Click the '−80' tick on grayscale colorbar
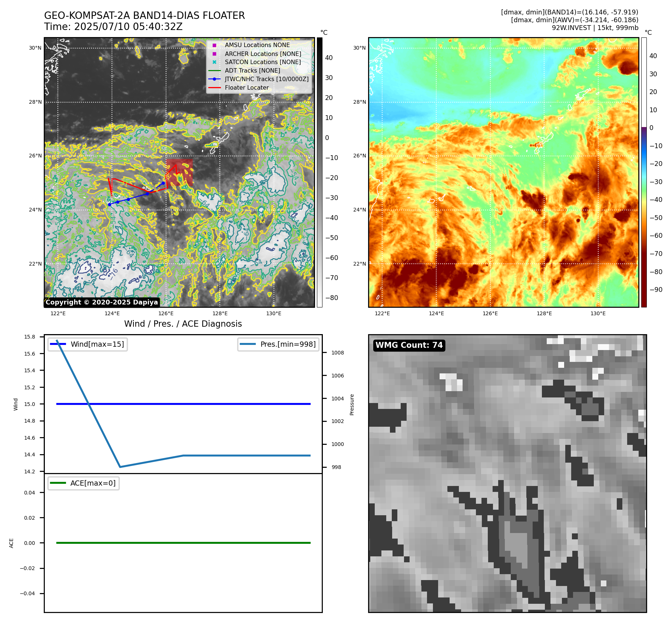The image size is (672, 626). tap(332, 297)
